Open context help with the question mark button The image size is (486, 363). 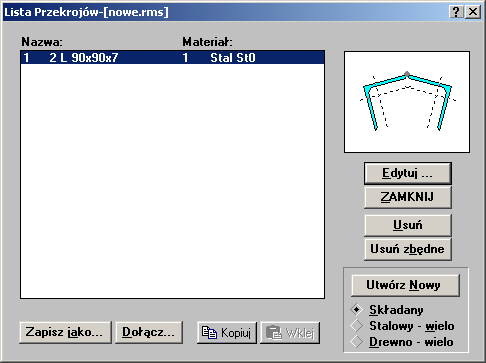tap(456, 12)
